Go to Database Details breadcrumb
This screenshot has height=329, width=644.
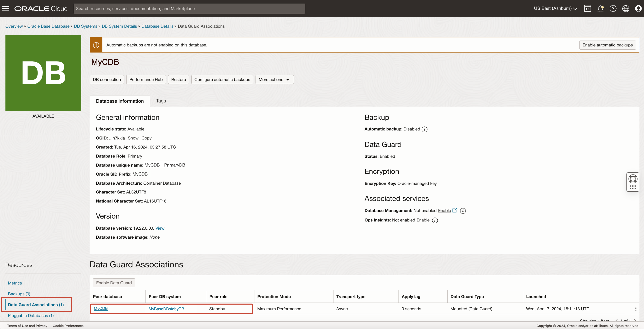click(x=157, y=26)
